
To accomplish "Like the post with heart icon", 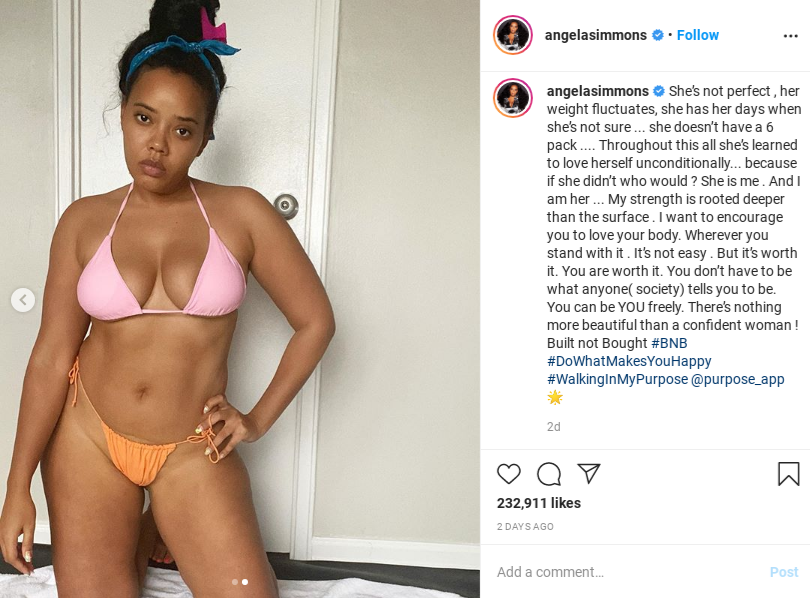I will 508,474.
